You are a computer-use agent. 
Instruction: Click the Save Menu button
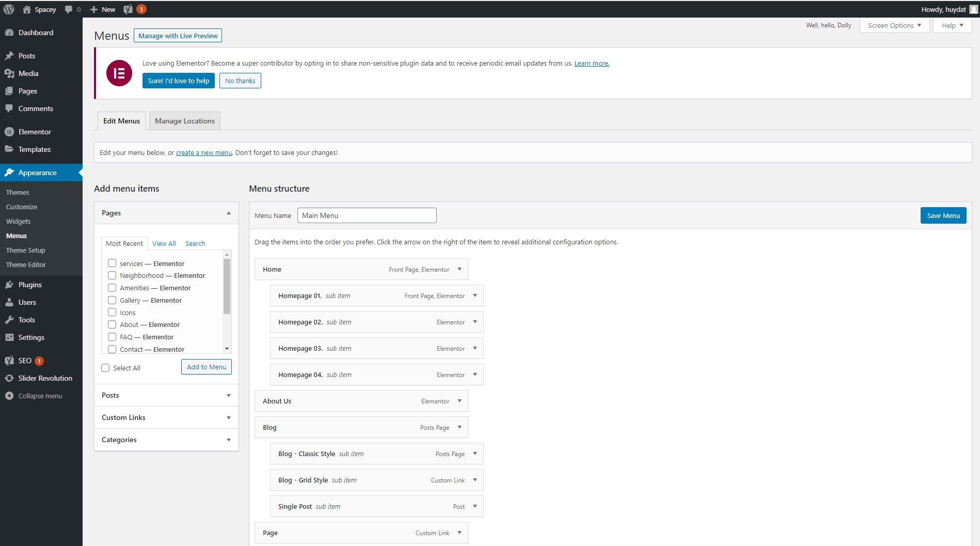coord(943,215)
